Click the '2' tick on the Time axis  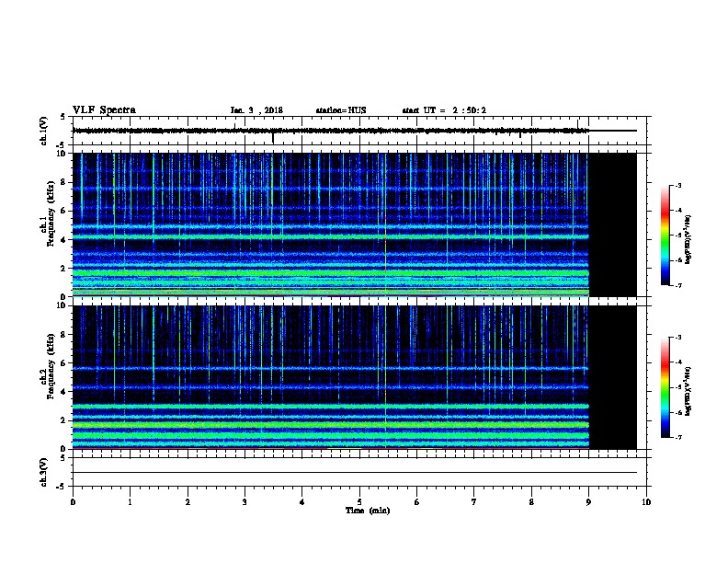(x=188, y=502)
